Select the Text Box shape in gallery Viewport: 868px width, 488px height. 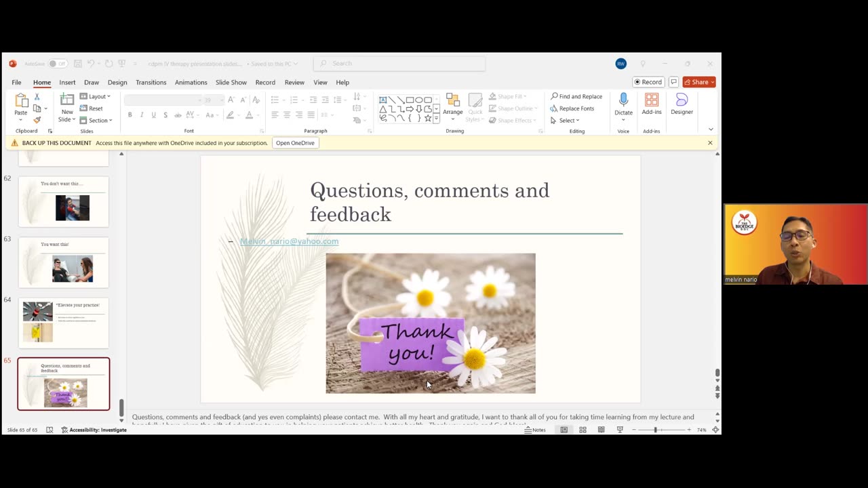383,100
